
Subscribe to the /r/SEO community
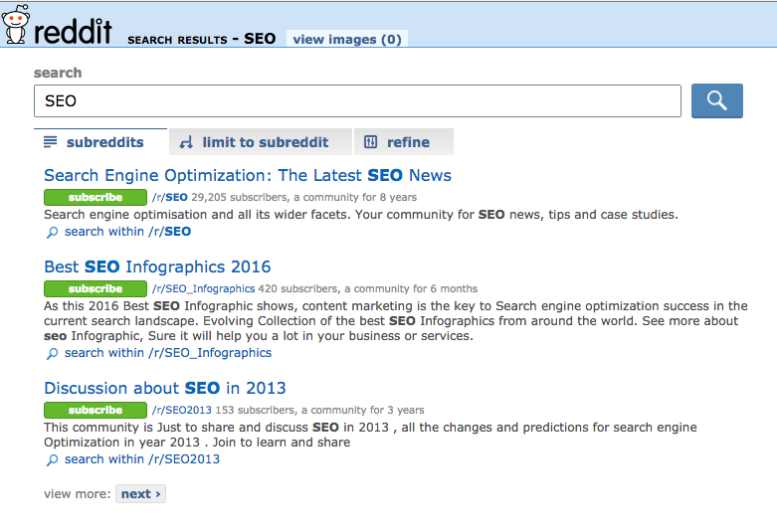pyautogui.click(x=96, y=197)
